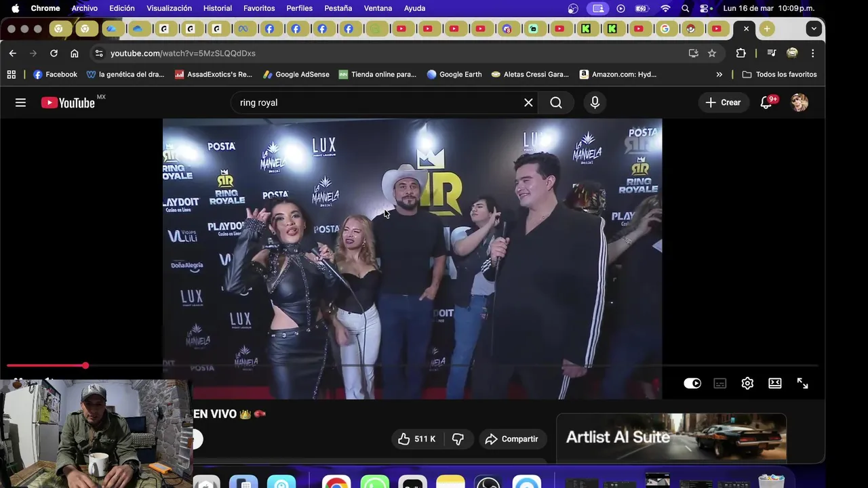Expand hidden bookmarks with double chevron

719,75
